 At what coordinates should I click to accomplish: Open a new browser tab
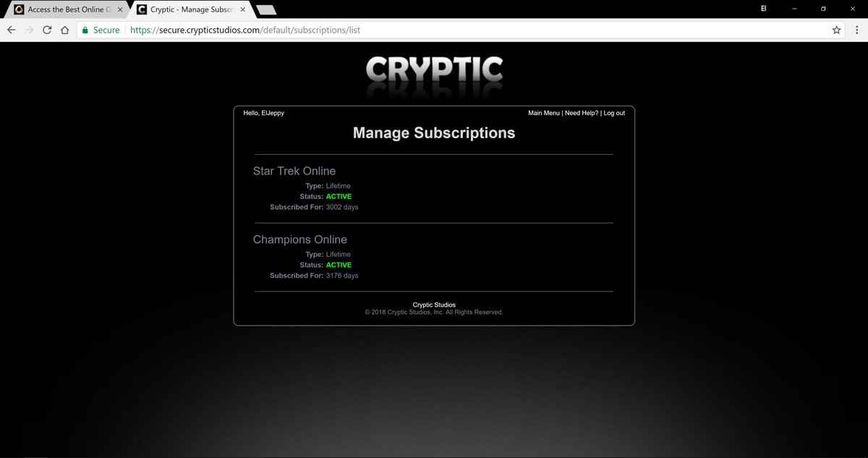tap(266, 10)
